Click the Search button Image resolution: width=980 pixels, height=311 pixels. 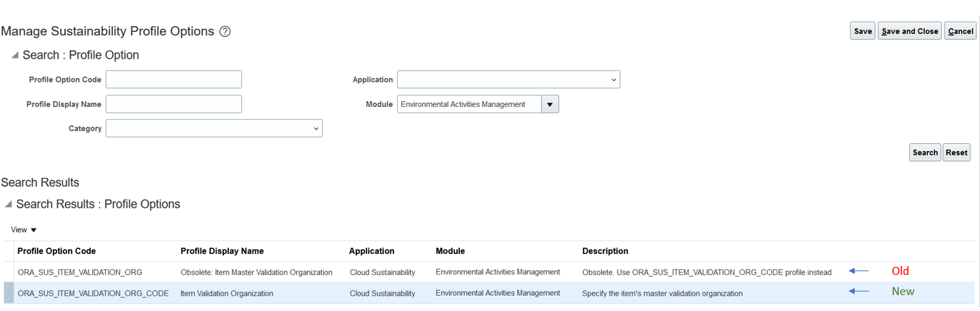tap(925, 153)
